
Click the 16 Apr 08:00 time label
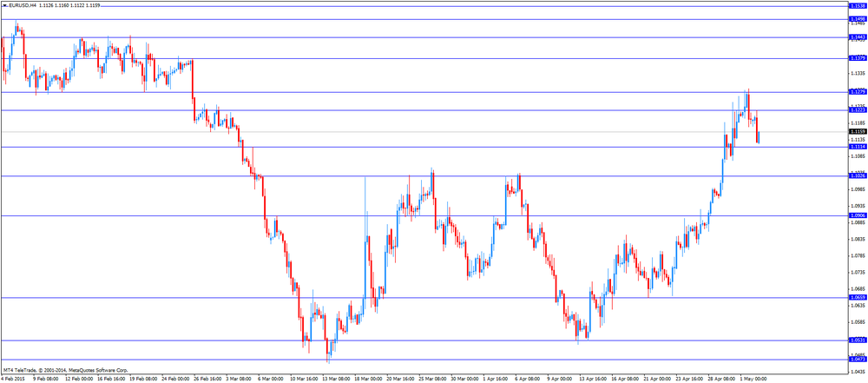pyautogui.click(x=625, y=380)
